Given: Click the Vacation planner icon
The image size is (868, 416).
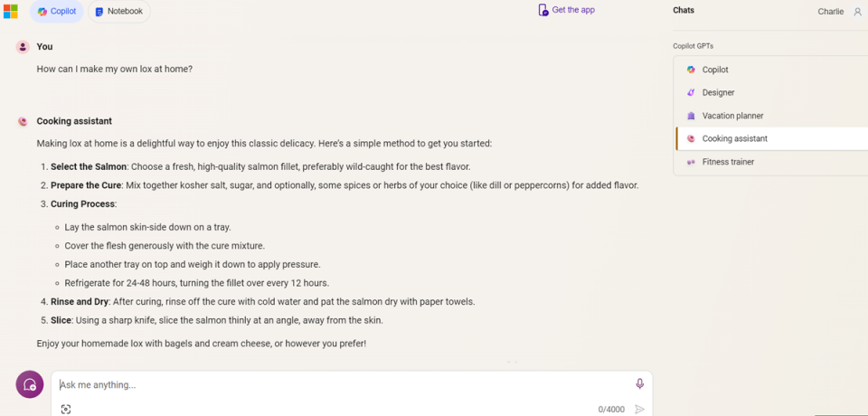Looking at the screenshot, I should tap(691, 116).
